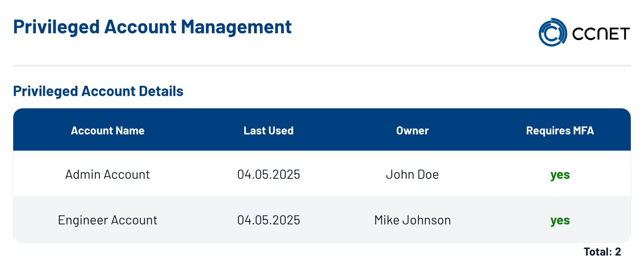The height and width of the screenshot is (279, 644).
Task: Click the CCNET brand wordmark text
Action: click(x=601, y=34)
